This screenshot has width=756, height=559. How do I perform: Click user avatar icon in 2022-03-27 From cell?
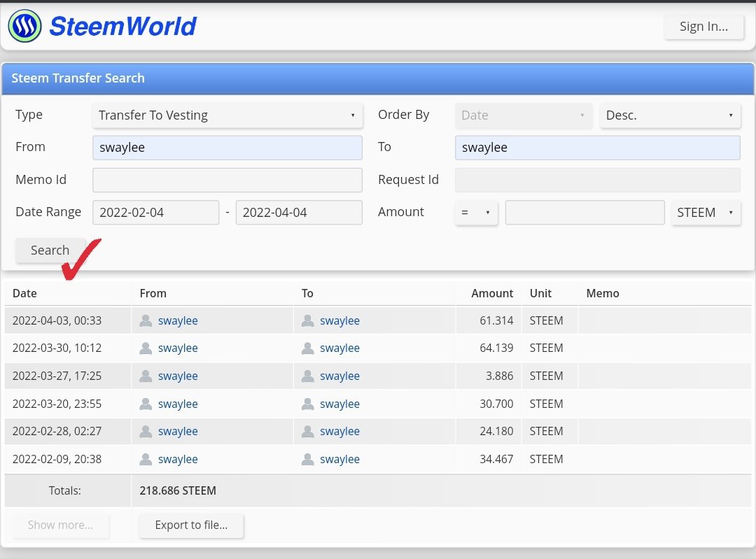coord(146,376)
